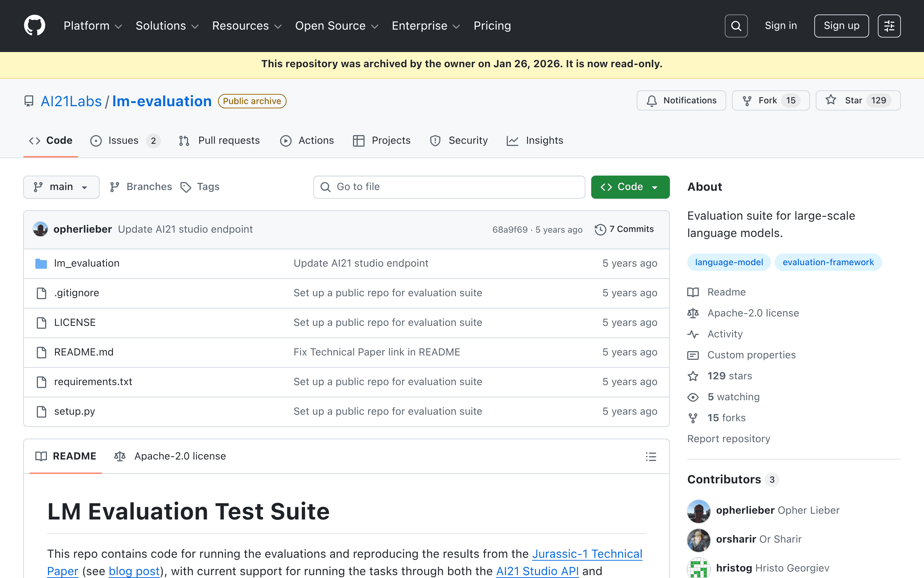
Task: Open the green Code dropdown
Action: [630, 187]
